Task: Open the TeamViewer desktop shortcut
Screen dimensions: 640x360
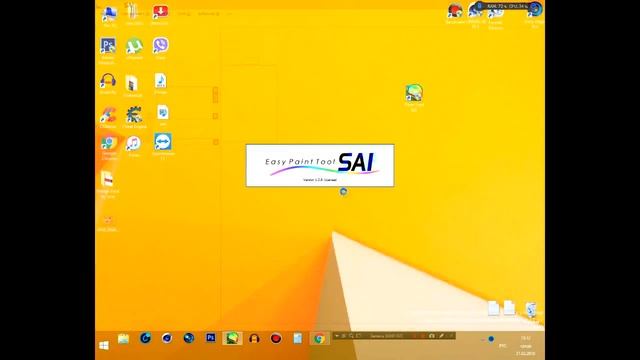Action: [162, 142]
